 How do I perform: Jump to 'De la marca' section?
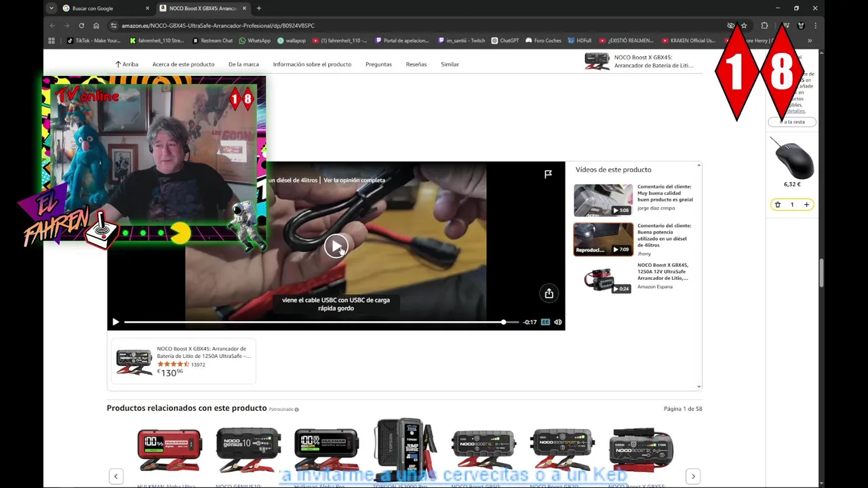click(243, 64)
